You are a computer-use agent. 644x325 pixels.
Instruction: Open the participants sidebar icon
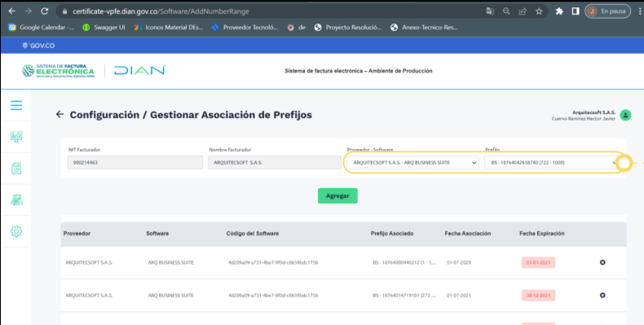click(x=16, y=200)
